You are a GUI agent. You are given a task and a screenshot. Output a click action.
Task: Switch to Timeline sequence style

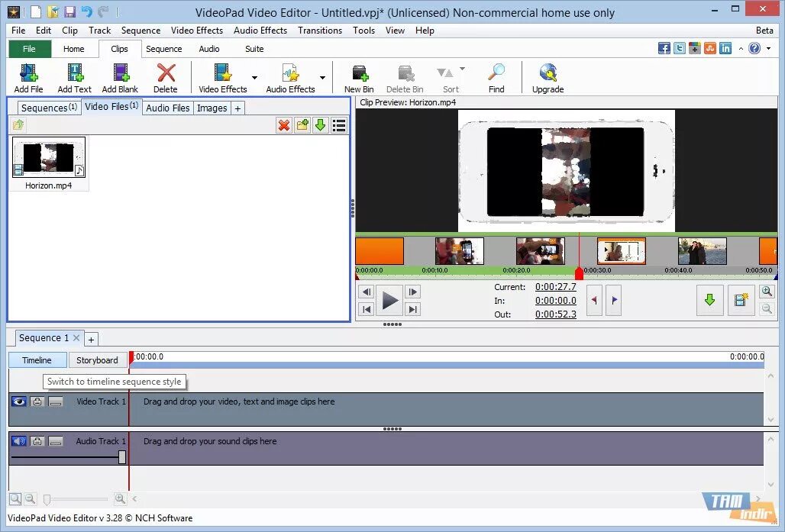[x=37, y=360]
